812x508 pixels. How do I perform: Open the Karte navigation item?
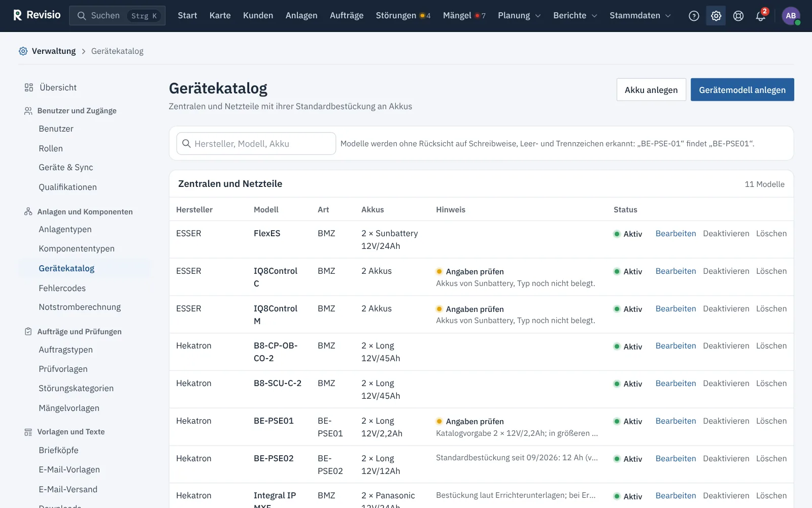pyautogui.click(x=220, y=16)
